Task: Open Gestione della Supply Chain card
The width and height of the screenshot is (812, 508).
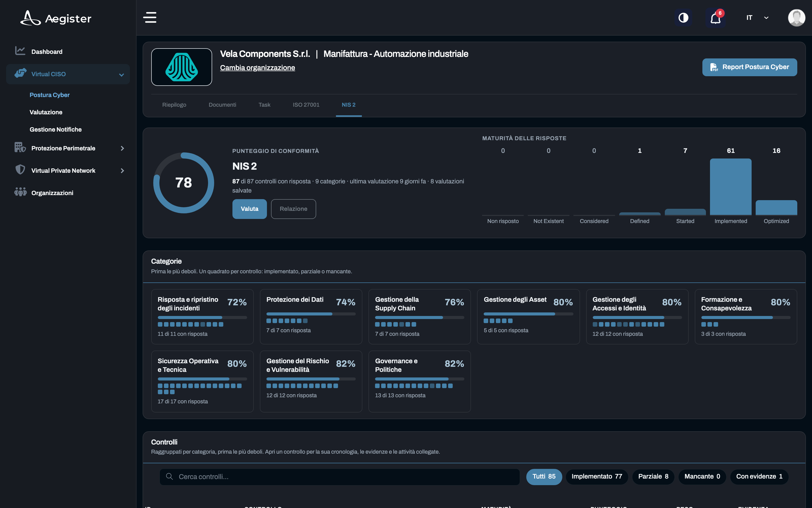Action: point(419,316)
